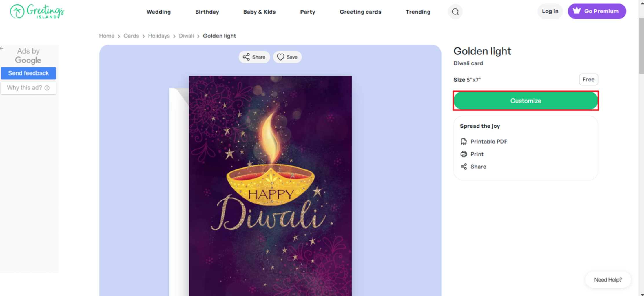Click the Log in button

coord(550,11)
